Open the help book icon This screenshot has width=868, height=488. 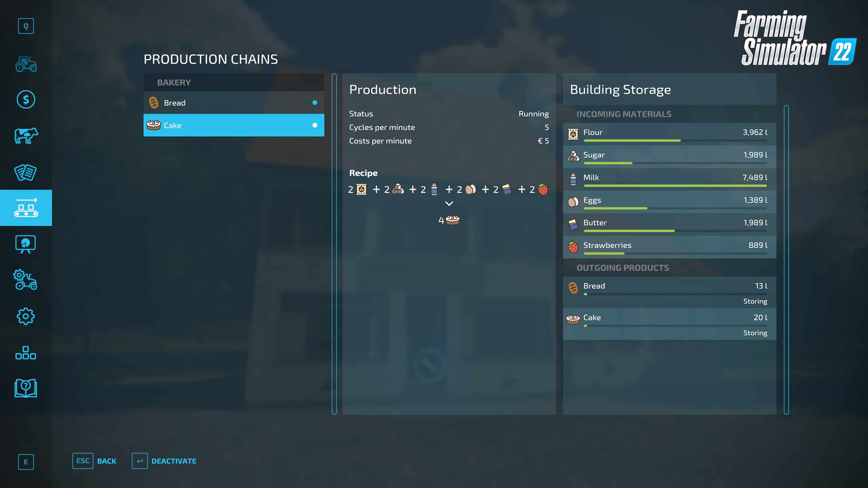click(26, 388)
